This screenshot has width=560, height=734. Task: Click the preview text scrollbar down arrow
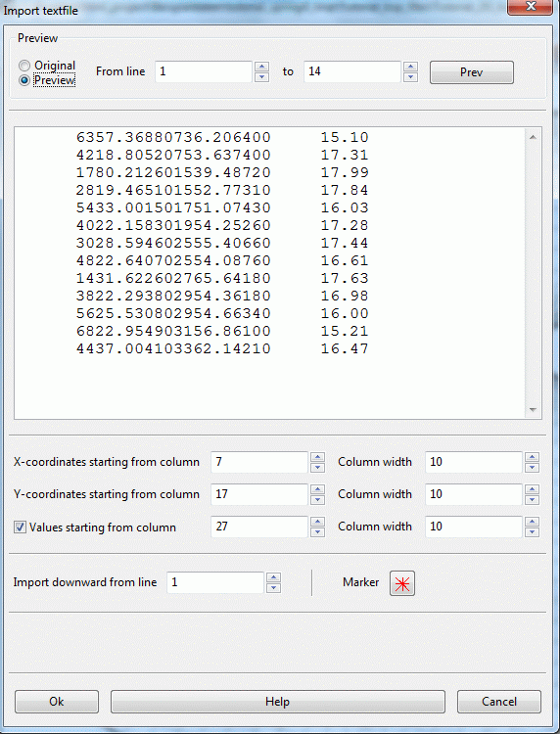point(533,410)
